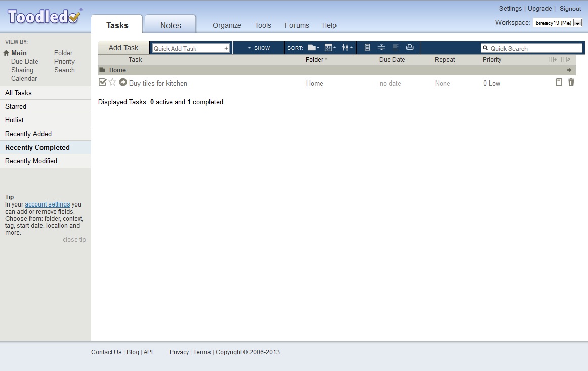View by Sharing

tap(22, 70)
